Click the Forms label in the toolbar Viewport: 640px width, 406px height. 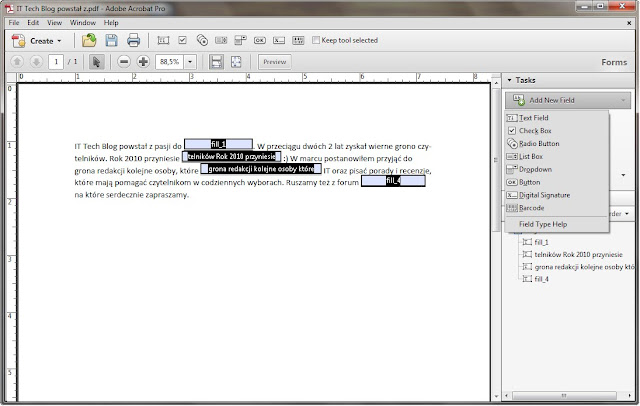click(614, 62)
